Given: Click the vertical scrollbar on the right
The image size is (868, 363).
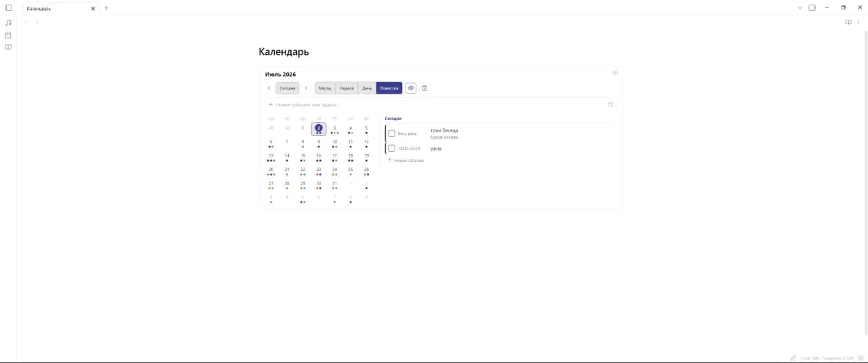Looking at the screenshot, I should [865, 183].
